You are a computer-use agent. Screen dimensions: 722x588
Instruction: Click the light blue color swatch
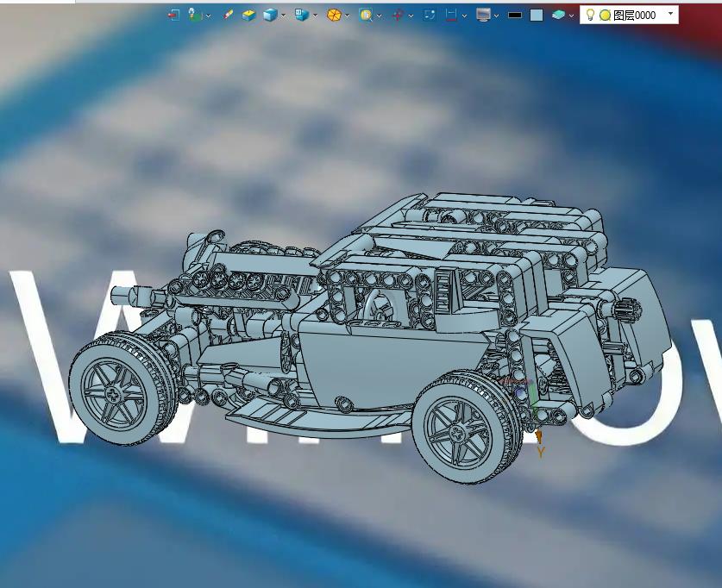(x=537, y=16)
